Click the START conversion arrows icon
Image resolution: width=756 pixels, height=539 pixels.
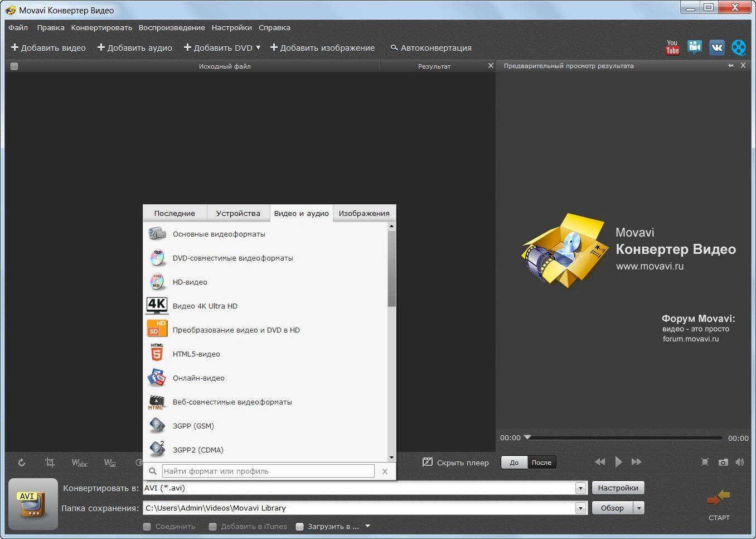(719, 497)
